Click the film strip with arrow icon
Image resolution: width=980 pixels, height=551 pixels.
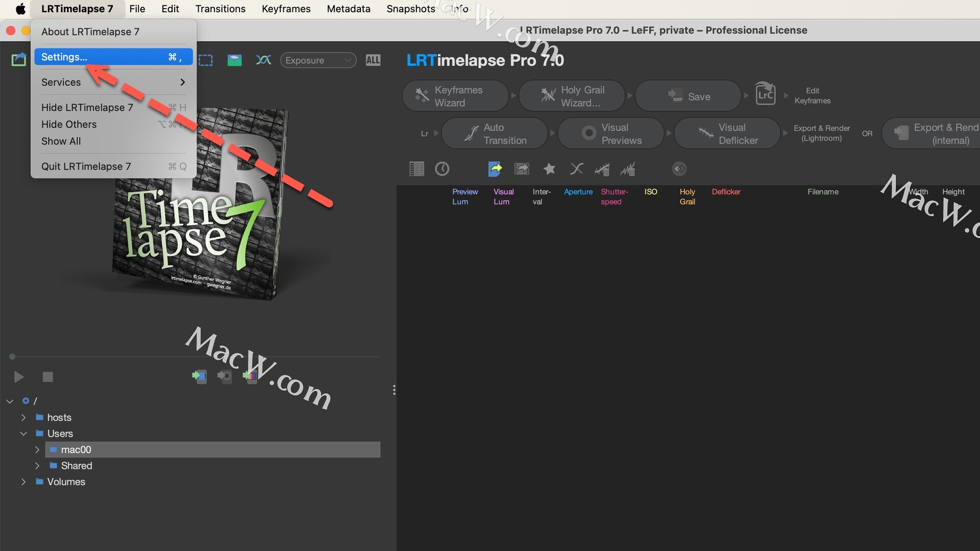point(522,169)
